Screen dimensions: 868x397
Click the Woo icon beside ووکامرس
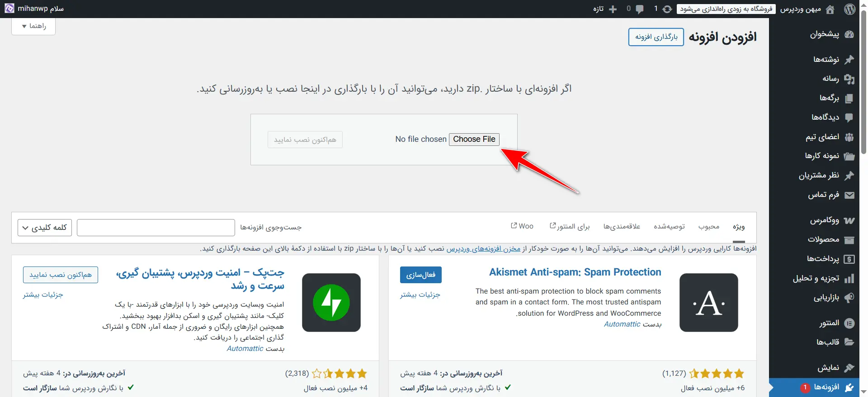click(849, 220)
